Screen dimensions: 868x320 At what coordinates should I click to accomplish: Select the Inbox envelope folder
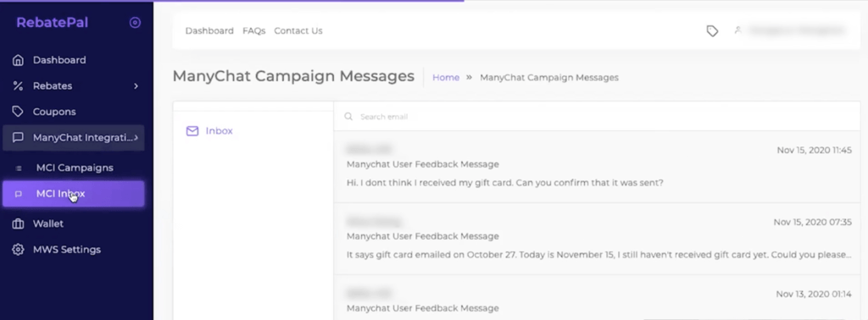coord(209,131)
